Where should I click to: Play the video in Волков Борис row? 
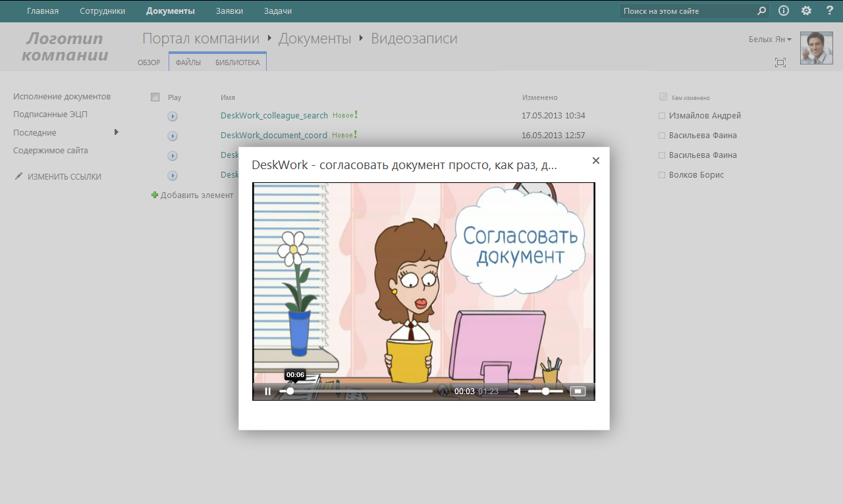coord(173,176)
